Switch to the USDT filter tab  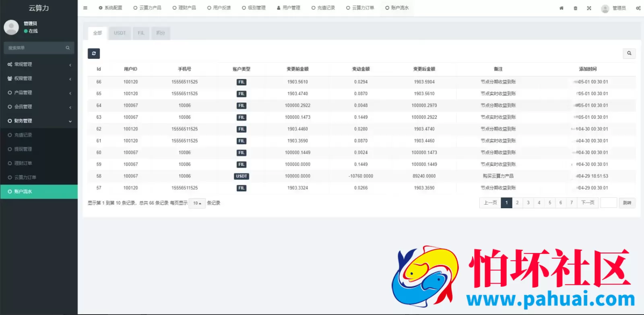[120, 33]
